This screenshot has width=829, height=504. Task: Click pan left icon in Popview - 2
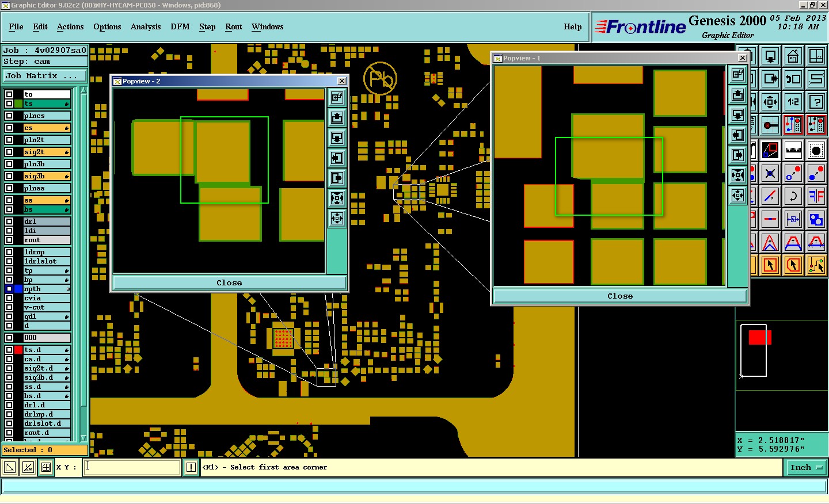337,158
